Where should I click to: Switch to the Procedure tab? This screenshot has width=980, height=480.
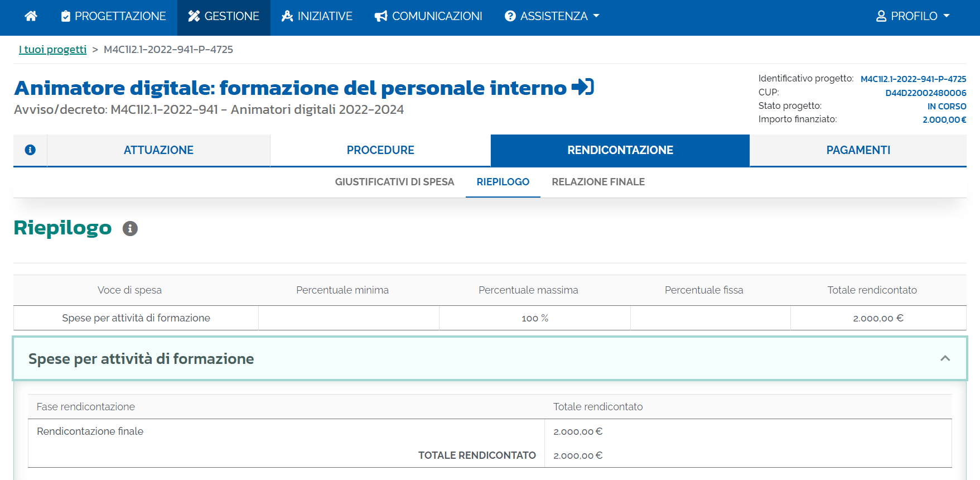(380, 150)
